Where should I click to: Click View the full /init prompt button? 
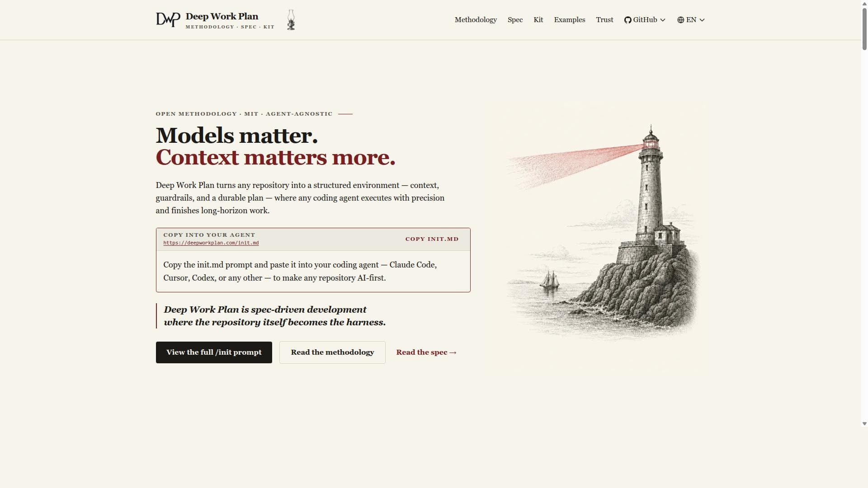pyautogui.click(x=214, y=352)
